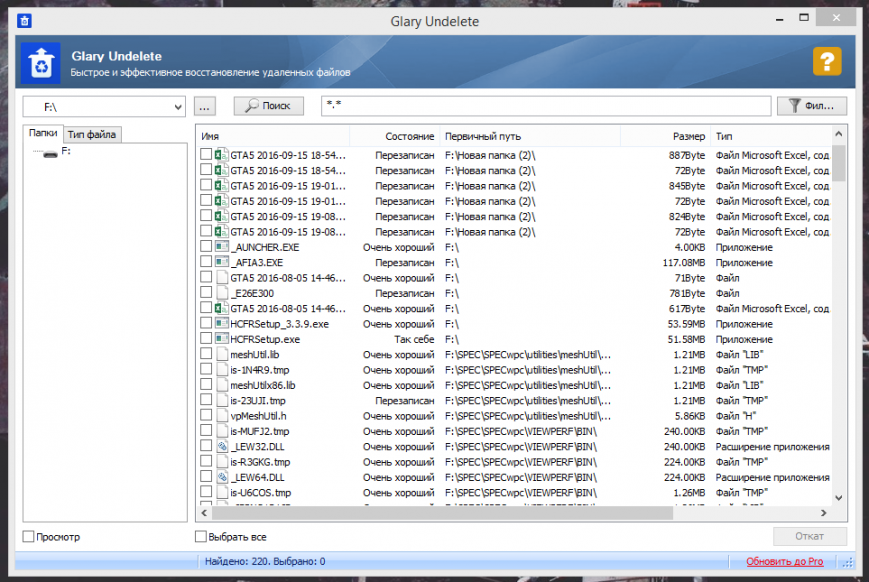The width and height of the screenshot is (869, 582).
Task: Follow the Обновить до Pro link
Action: (784, 561)
